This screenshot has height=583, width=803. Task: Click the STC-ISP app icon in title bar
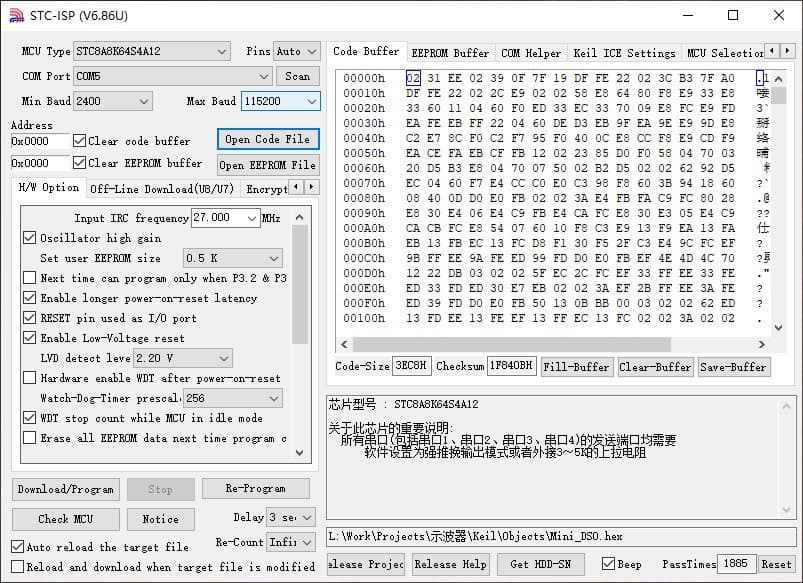[x=15, y=15]
